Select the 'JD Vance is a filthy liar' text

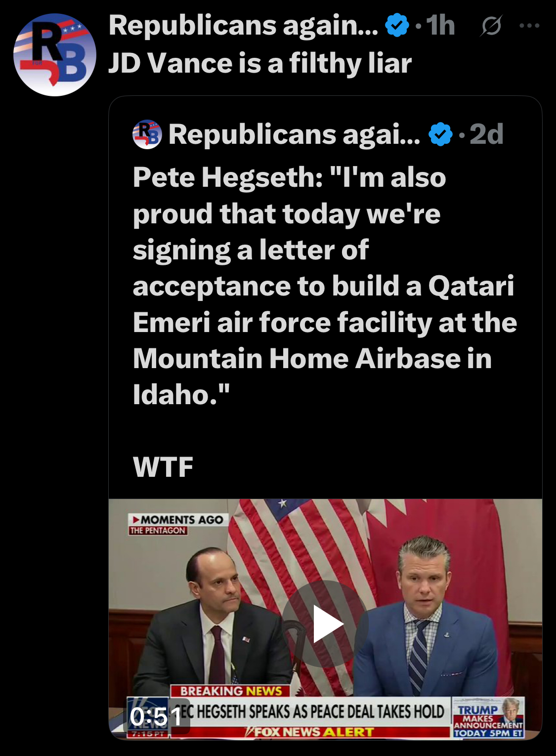click(260, 63)
